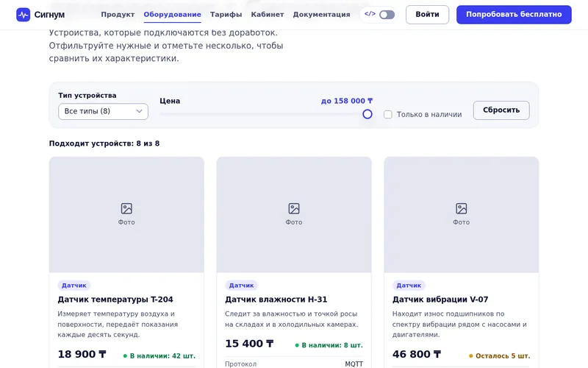
Task: Click the MQTT protocol value
Action: (354, 364)
